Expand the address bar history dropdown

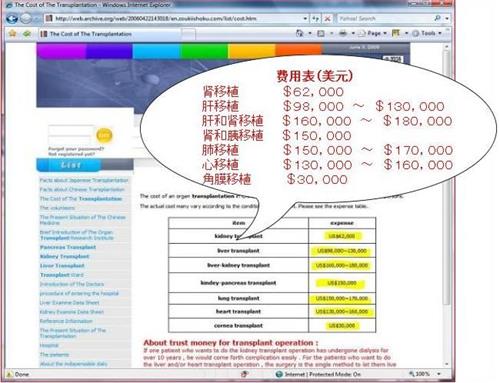coord(305,19)
